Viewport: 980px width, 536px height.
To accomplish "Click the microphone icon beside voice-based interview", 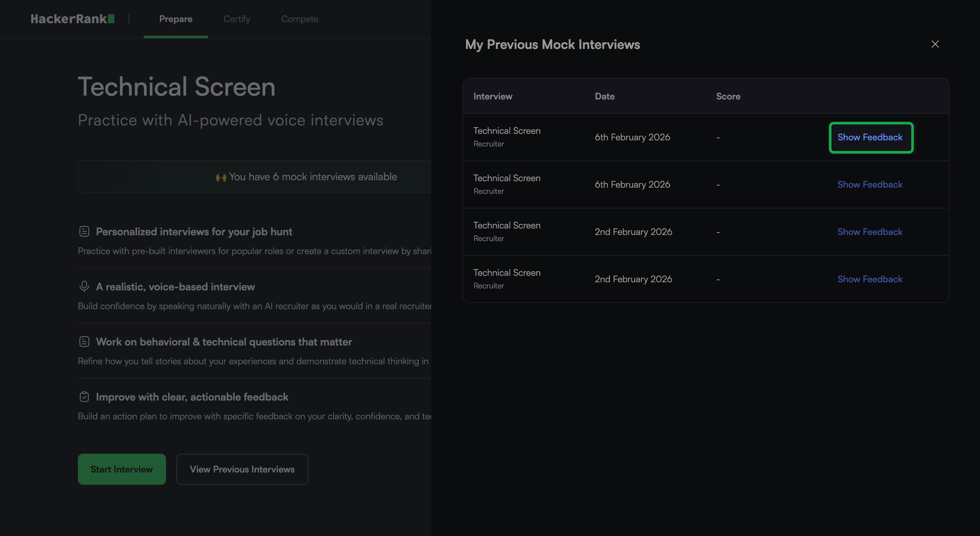I will click(x=84, y=286).
